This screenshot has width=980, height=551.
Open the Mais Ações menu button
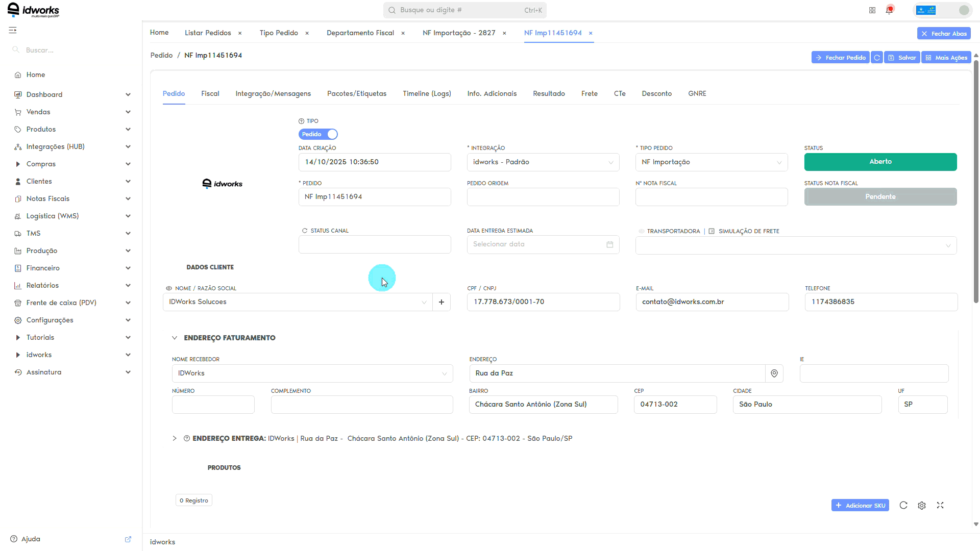[946, 58]
